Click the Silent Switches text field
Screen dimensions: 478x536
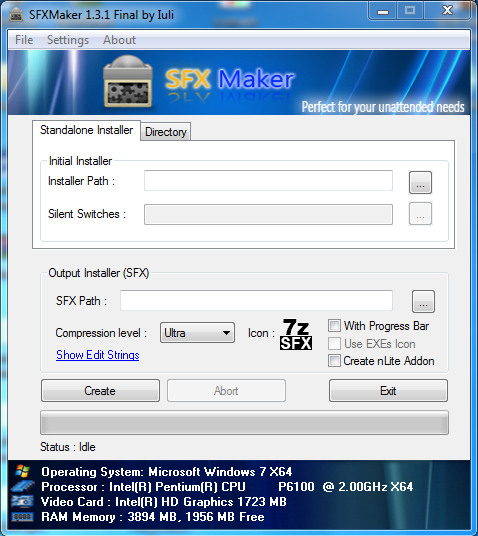(268, 214)
